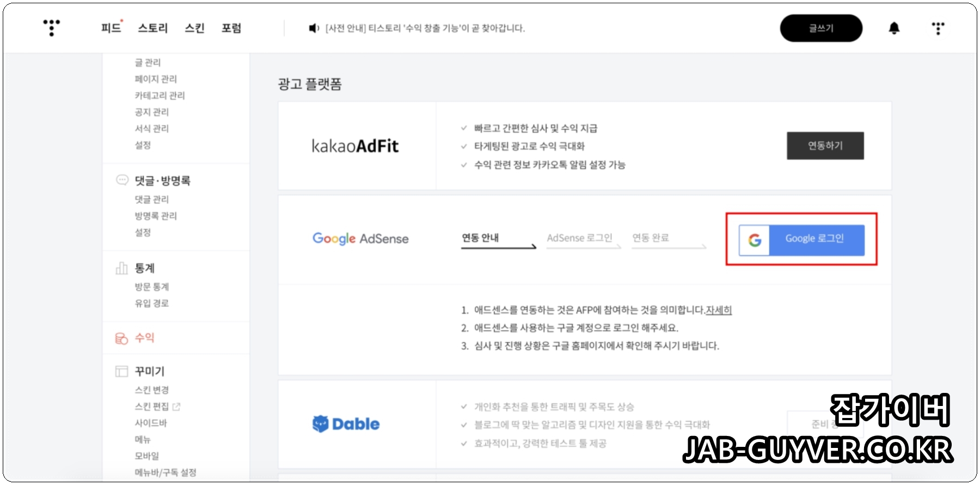Open 설정 below 서식 관리
980x485 pixels.
click(143, 145)
